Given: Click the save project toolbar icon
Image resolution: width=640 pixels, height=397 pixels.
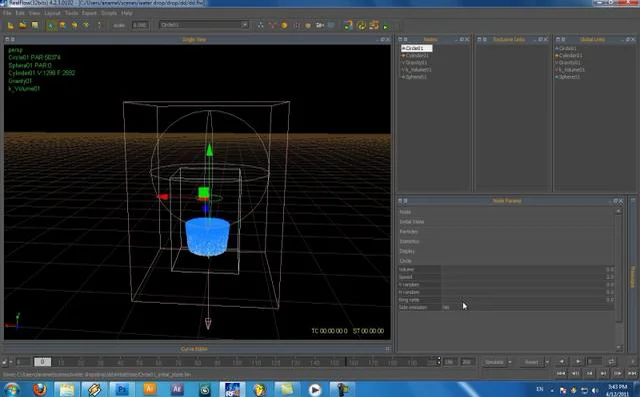Looking at the screenshot, I should pos(35,25).
